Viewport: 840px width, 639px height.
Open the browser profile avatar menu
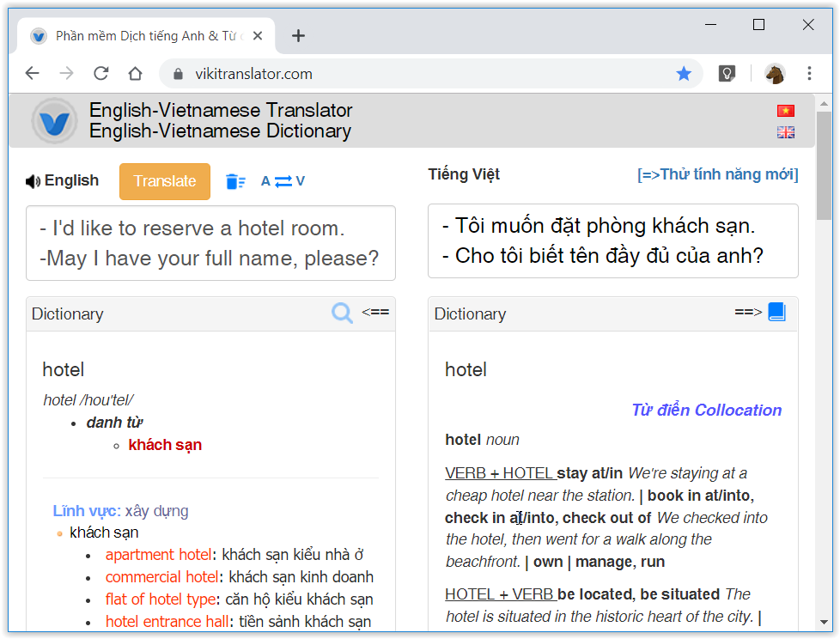(x=774, y=73)
